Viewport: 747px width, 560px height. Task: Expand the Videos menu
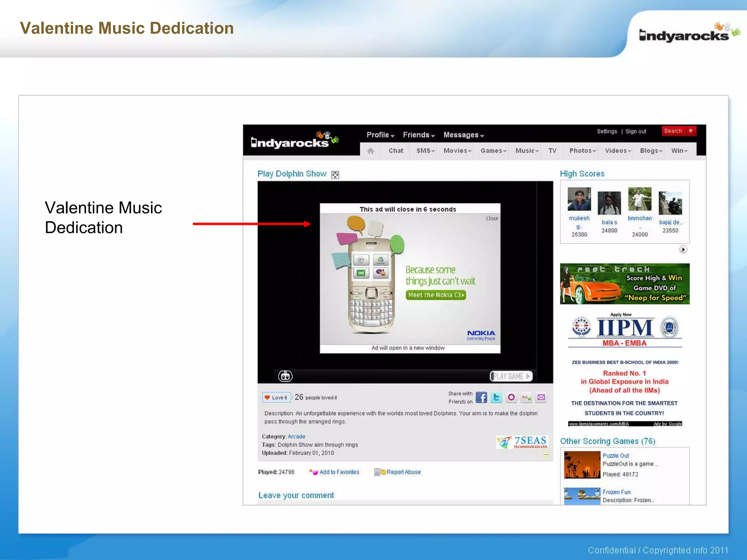coord(618,151)
